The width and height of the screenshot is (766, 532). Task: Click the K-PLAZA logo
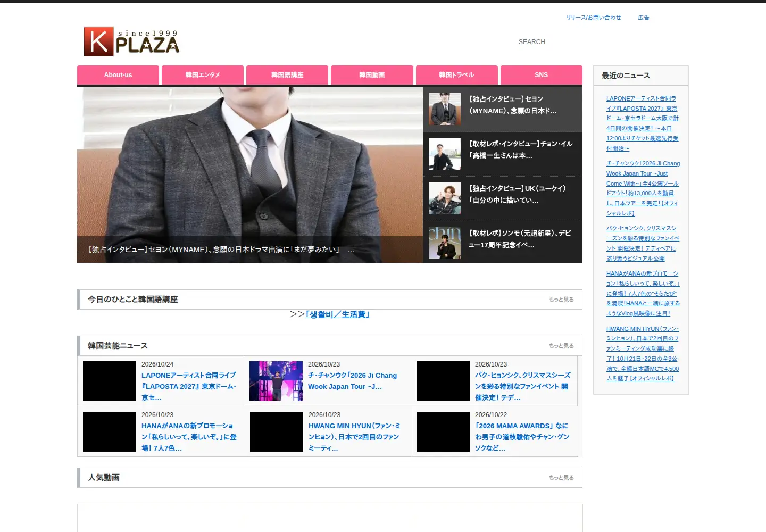point(131,41)
